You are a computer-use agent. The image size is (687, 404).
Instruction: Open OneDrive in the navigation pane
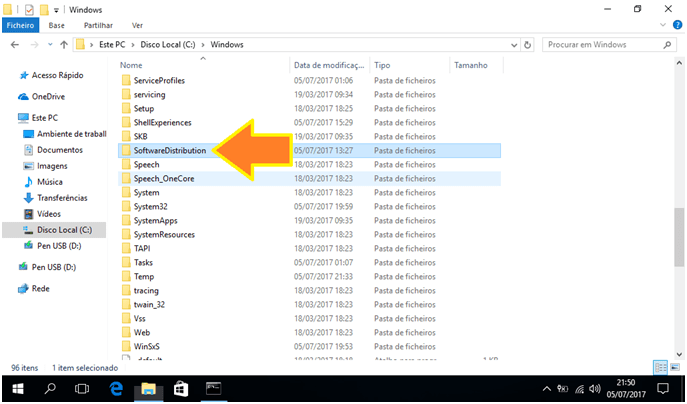[x=48, y=96]
